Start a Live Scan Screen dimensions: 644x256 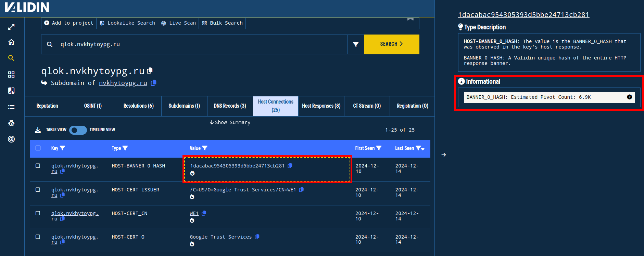[x=178, y=23]
